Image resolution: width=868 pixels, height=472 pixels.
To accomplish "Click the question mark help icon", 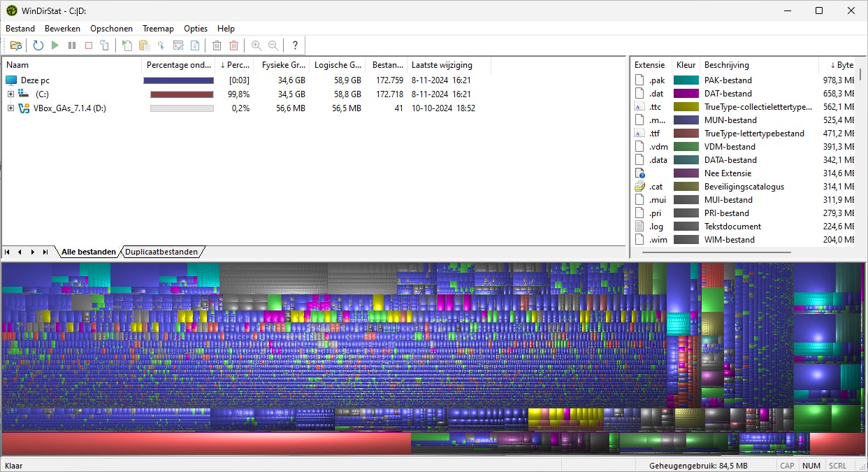I will (295, 45).
